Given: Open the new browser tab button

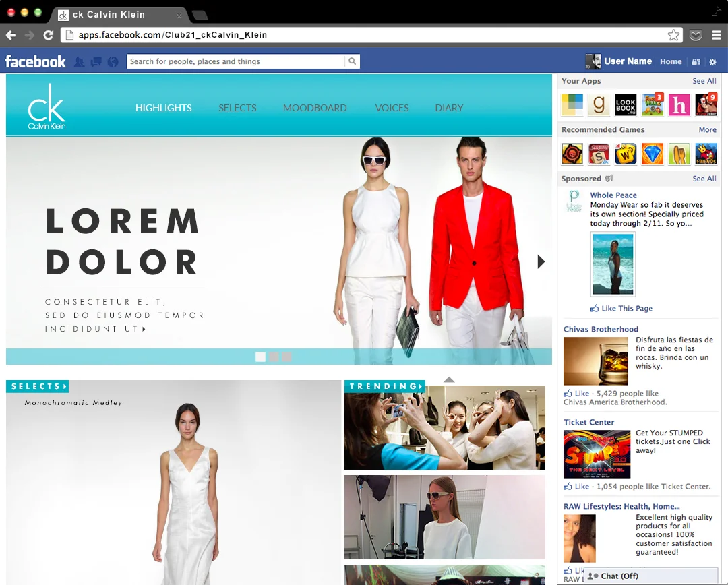Looking at the screenshot, I should click(200, 16).
